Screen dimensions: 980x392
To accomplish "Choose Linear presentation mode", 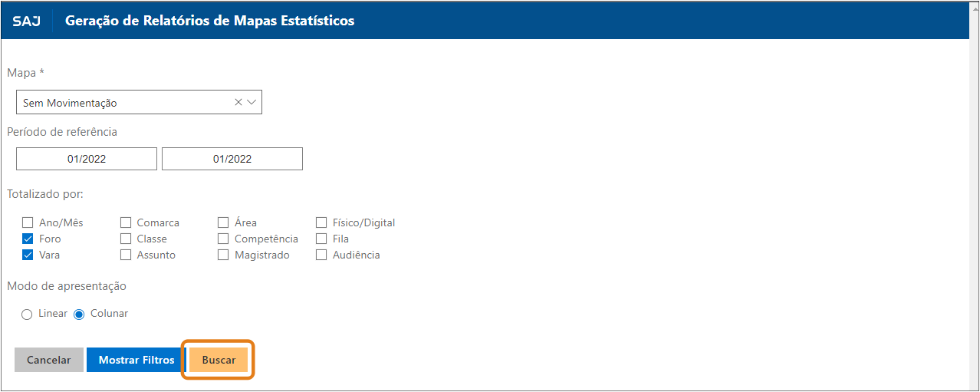I will coord(28,314).
